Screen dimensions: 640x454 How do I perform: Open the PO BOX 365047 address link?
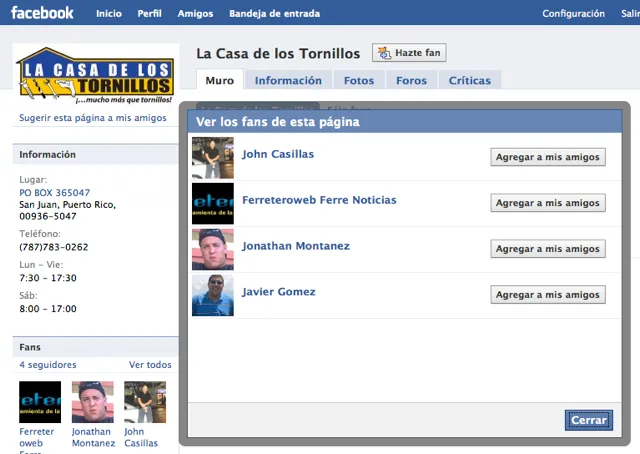pyautogui.click(x=54, y=192)
